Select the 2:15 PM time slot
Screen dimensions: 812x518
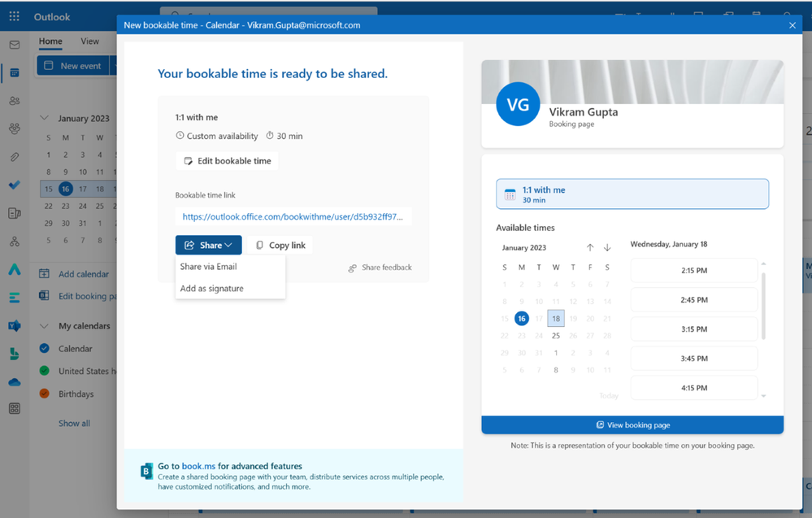tap(694, 271)
